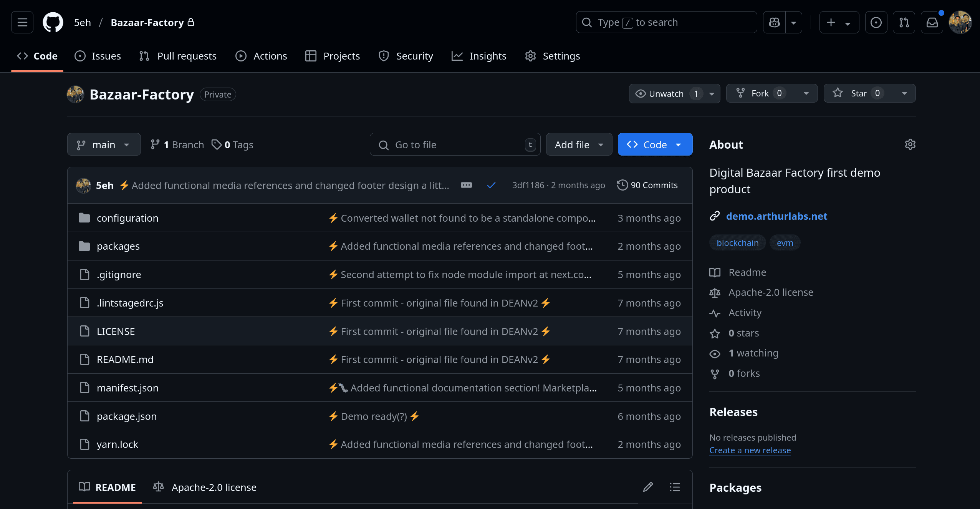This screenshot has width=980, height=509.
Task: Switch to the Projects tab
Action: pos(333,56)
